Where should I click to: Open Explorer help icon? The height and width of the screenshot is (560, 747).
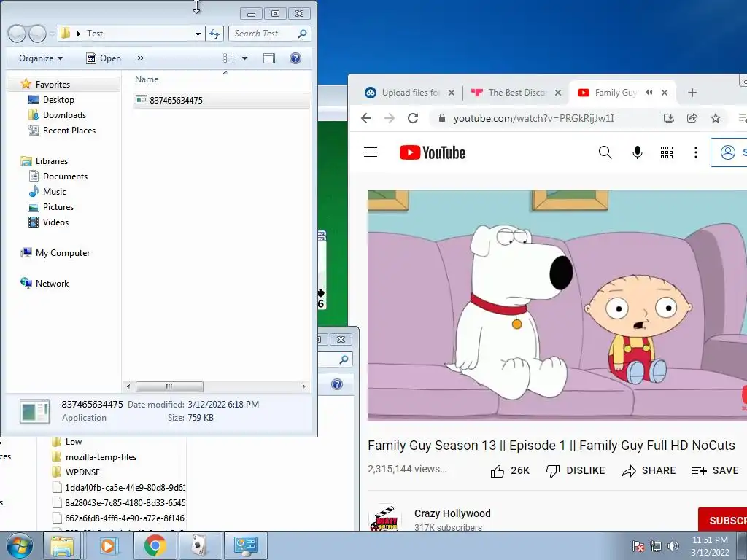point(295,58)
